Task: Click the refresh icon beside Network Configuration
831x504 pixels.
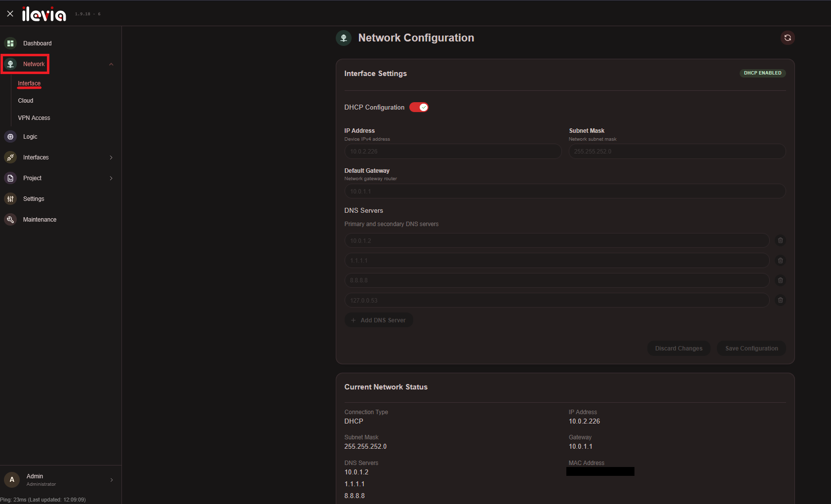Action: point(788,38)
